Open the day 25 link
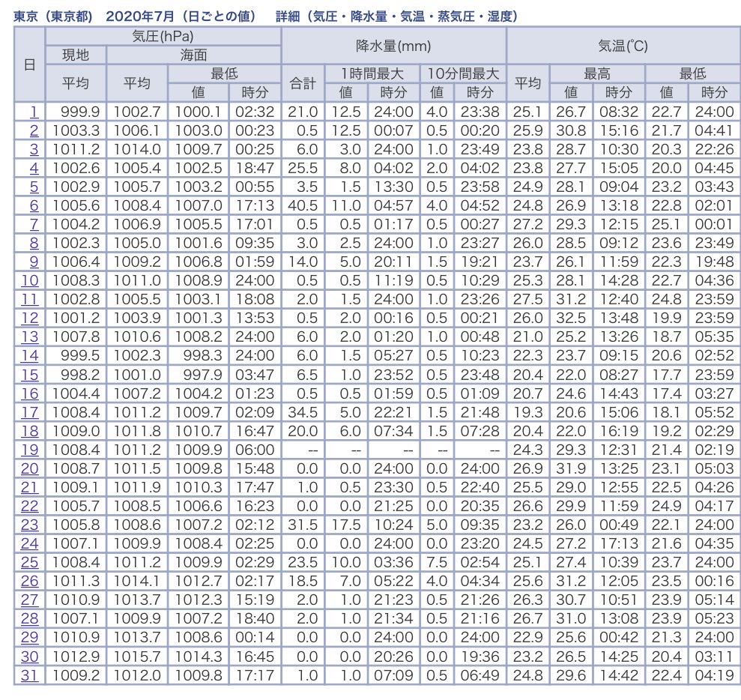This screenshot has height=700, width=741. tap(30, 561)
